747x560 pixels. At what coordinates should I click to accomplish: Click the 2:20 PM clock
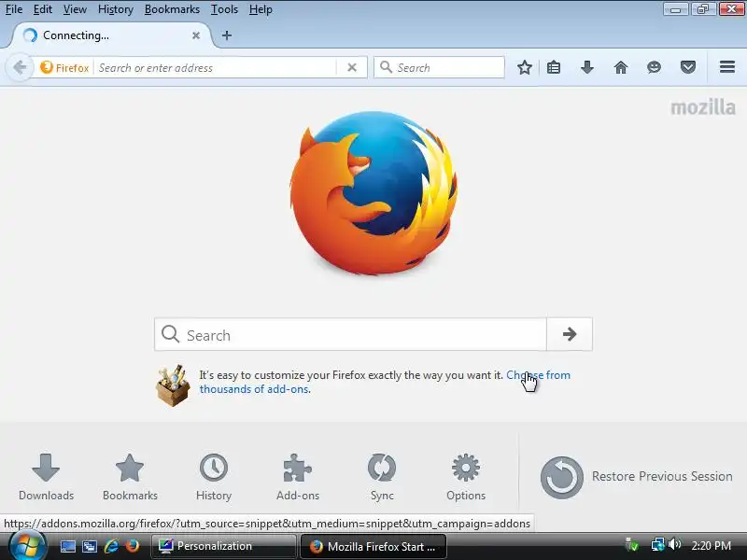[711, 546]
